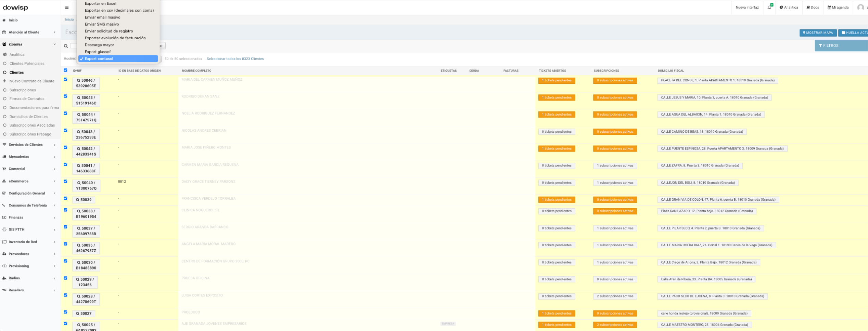The width and height of the screenshot is (868, 331).
Task: Click 1 tickets pendientes for client 50046
Action: click(x=557, y=80)
